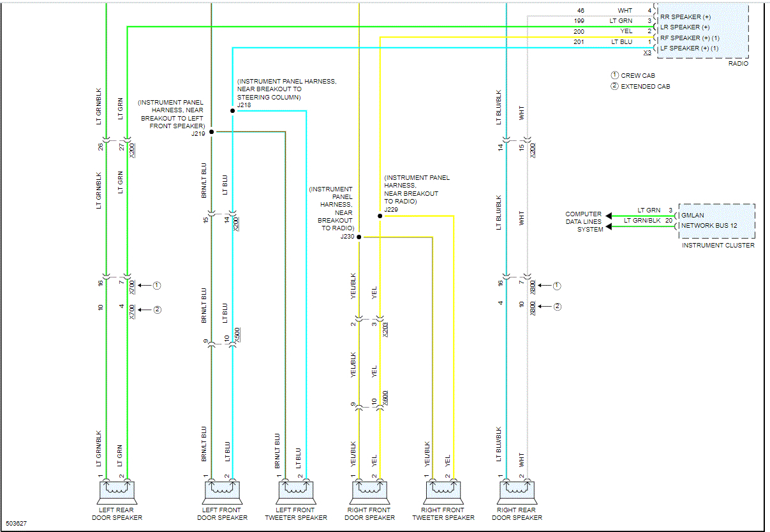The width and height of the screenshot is (770, 532).
Task: Select the LF SPEAKER (+) (1) pin text
Action: tap(690, 48)
